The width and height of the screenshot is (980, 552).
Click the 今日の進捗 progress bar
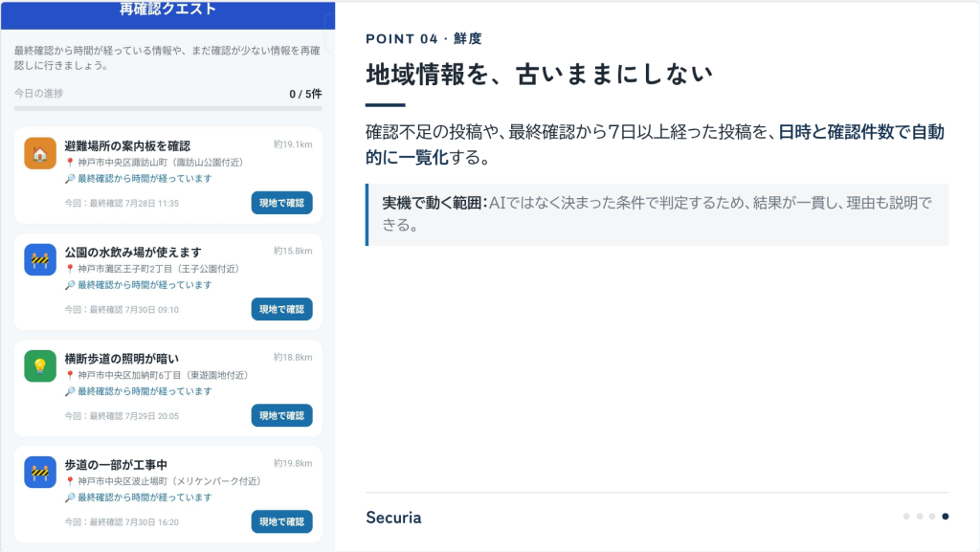point(168,109)
